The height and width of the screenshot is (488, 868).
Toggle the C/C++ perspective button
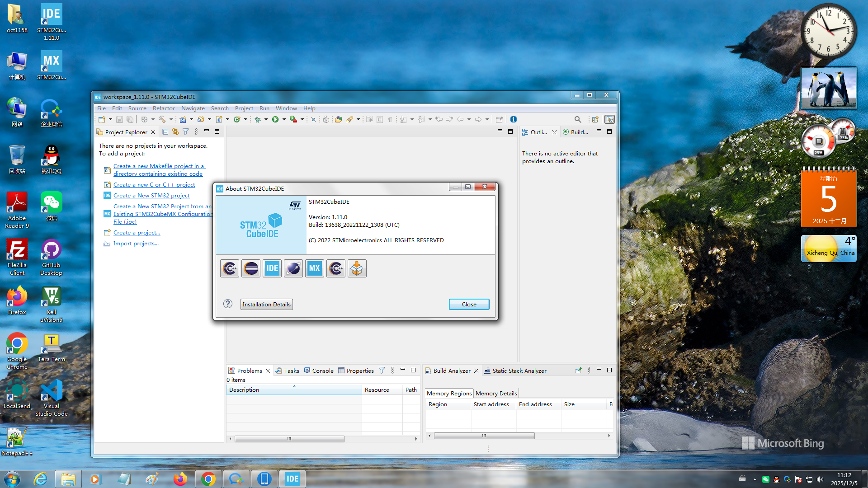point(609,119)
